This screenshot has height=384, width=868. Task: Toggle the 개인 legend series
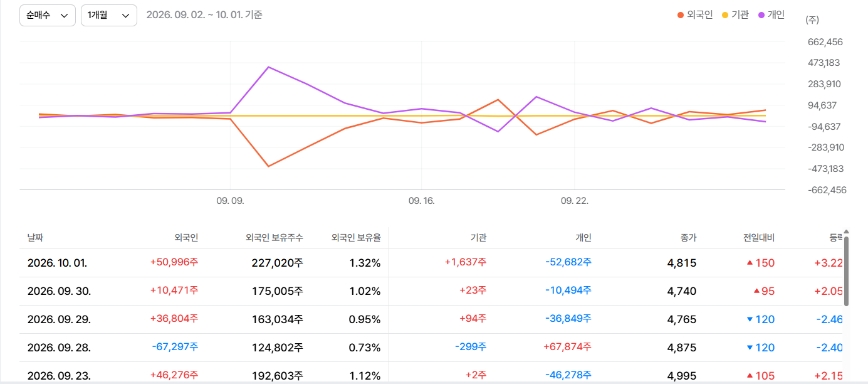pyautogui.click(x=771, y=14)
